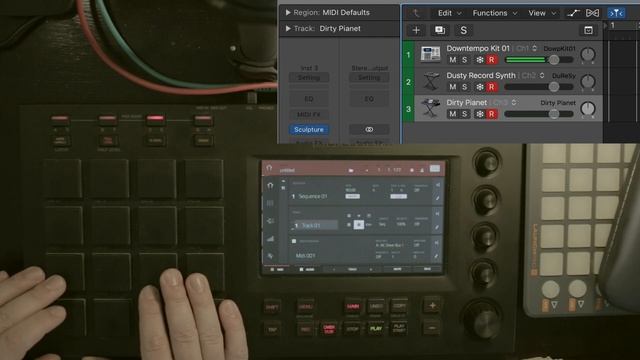Click the Dusty Record Synth keyboard icon
The width and height of the screenshot is (640, 360).
(430, 81)
